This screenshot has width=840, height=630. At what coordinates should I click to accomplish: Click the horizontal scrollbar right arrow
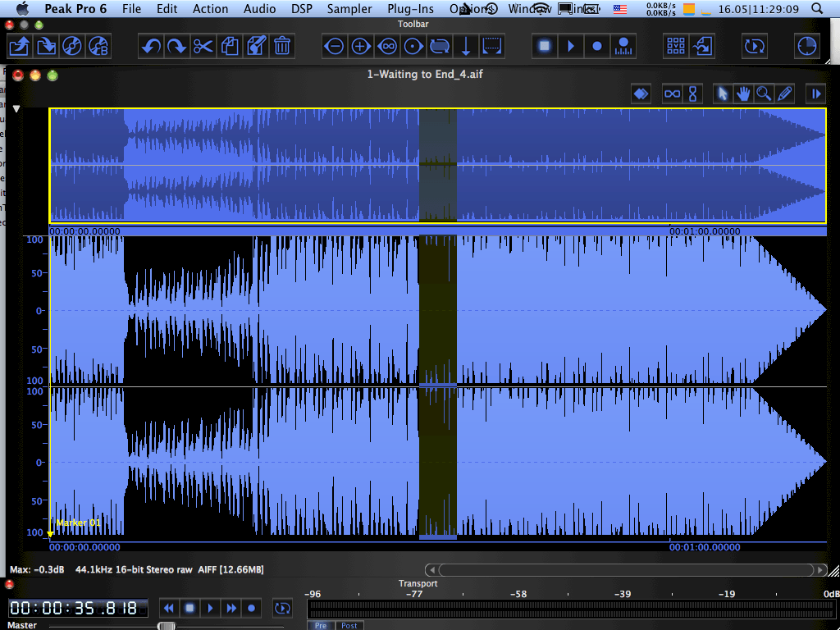tap(820, 570)
